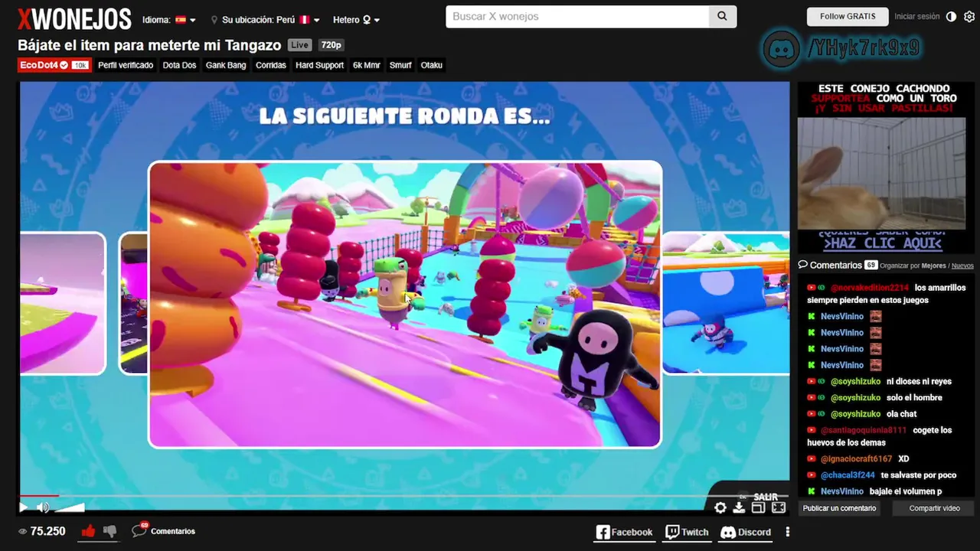Open the @ignaciocraft6167 commenter name
Viewport: 980px width, 551px height.
point(856,459)
